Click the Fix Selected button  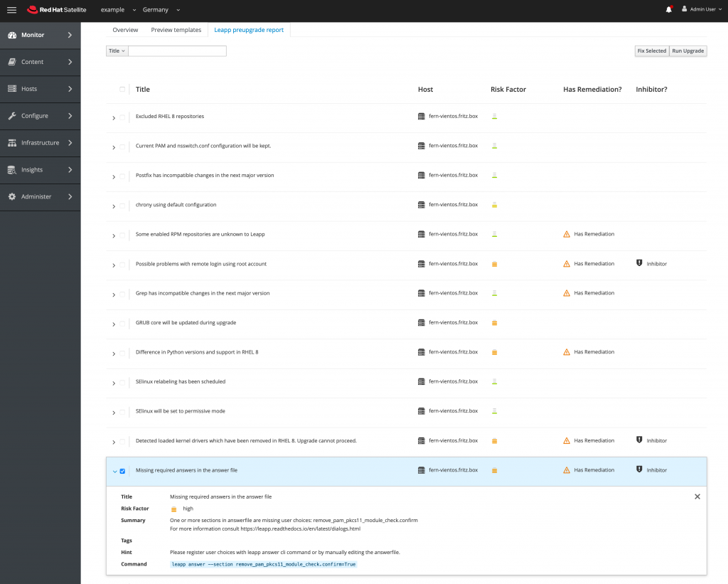(x=652, y=51)
